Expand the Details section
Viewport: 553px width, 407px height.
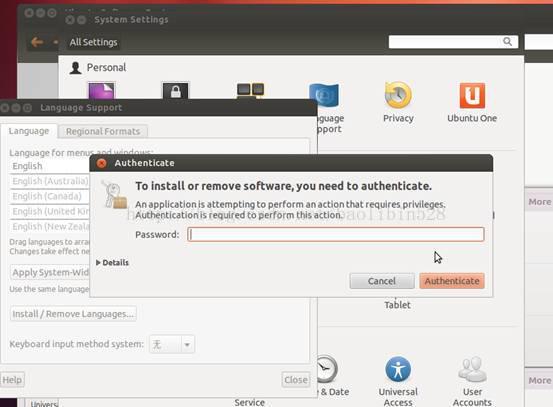pos(113,262)
